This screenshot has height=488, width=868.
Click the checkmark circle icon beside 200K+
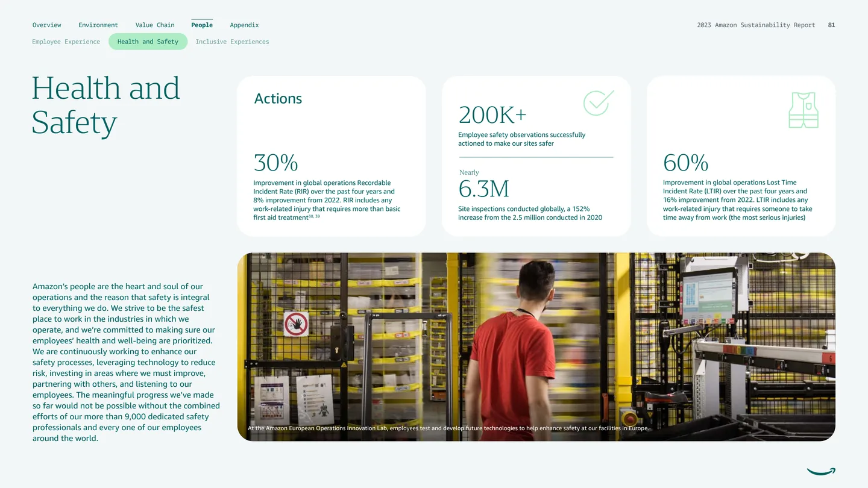point(599,103)
